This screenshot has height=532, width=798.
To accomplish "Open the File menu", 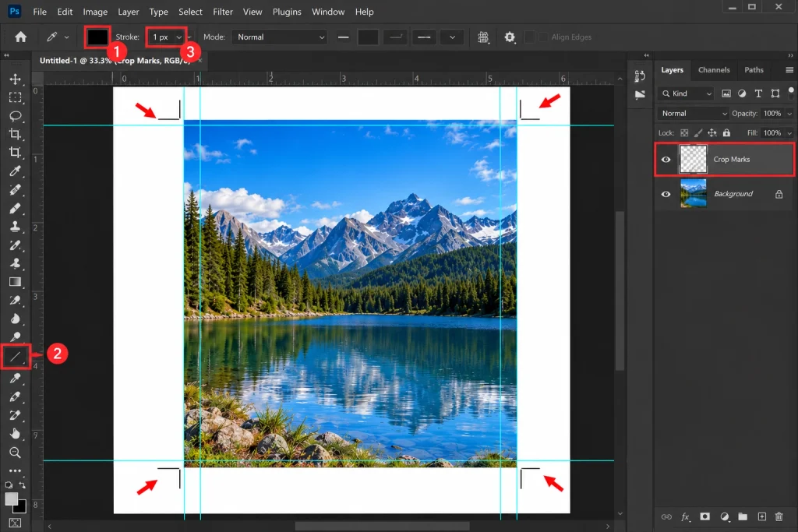I will (x=40, y=12).
